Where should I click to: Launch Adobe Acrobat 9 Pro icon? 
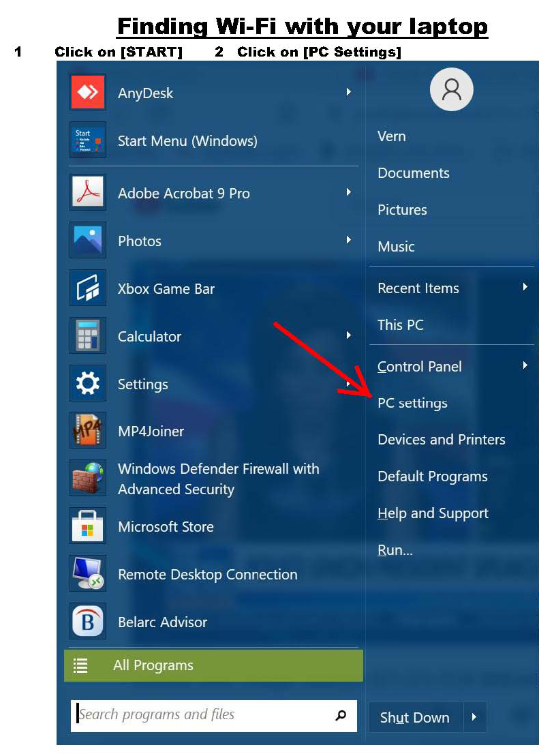coord(88,193)
